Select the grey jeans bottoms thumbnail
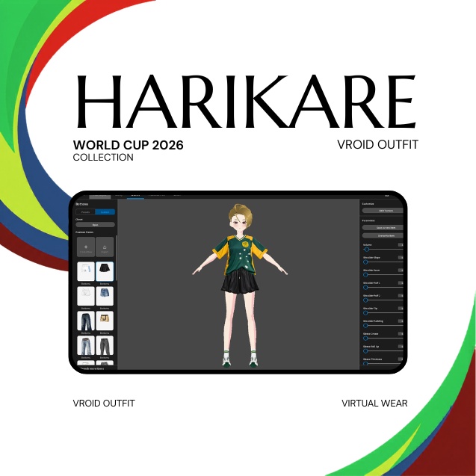This screenshot has height=476, width=476. (105, 345)
